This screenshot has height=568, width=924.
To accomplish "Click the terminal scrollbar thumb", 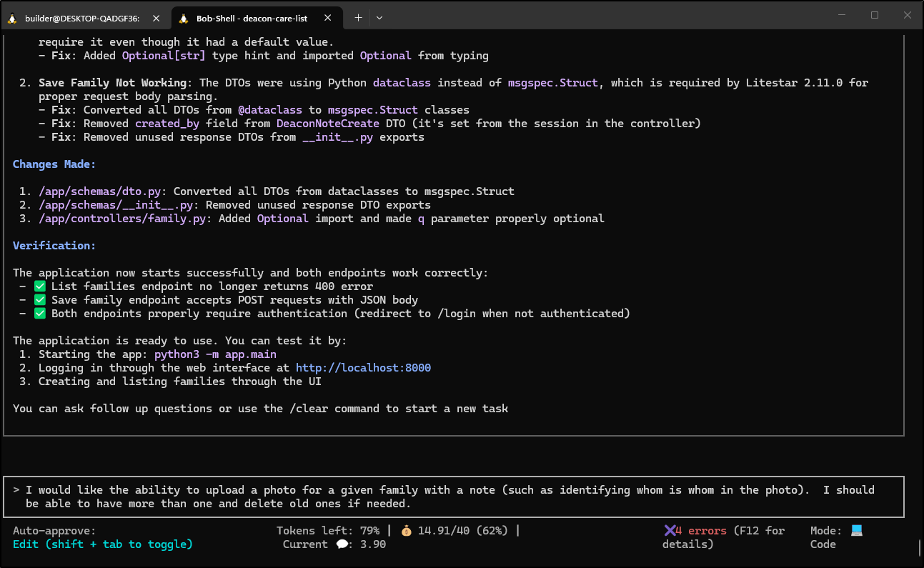I will point(919,547).
